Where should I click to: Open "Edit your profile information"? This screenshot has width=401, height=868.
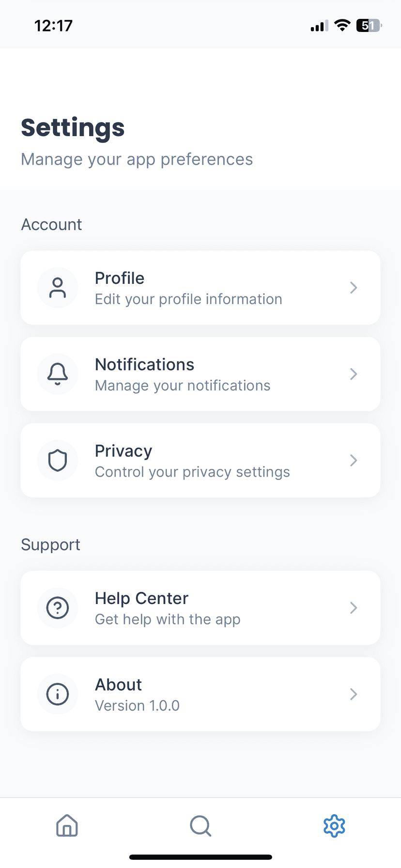188,299
